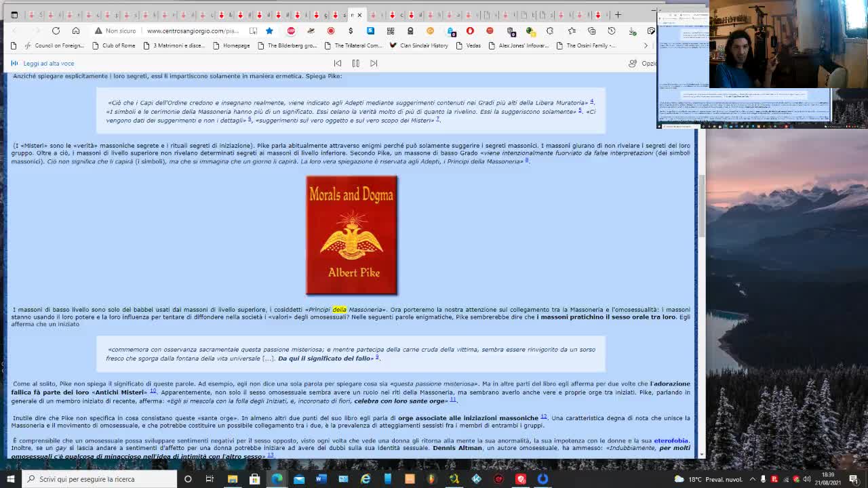Open 'The Orsini Family' bookmark
The width and height of the screenshot is (868, 488).
[x=586, y=45]
